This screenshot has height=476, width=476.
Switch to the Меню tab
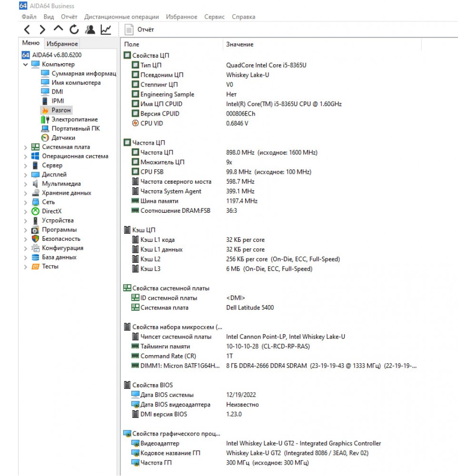coord(31,43)
